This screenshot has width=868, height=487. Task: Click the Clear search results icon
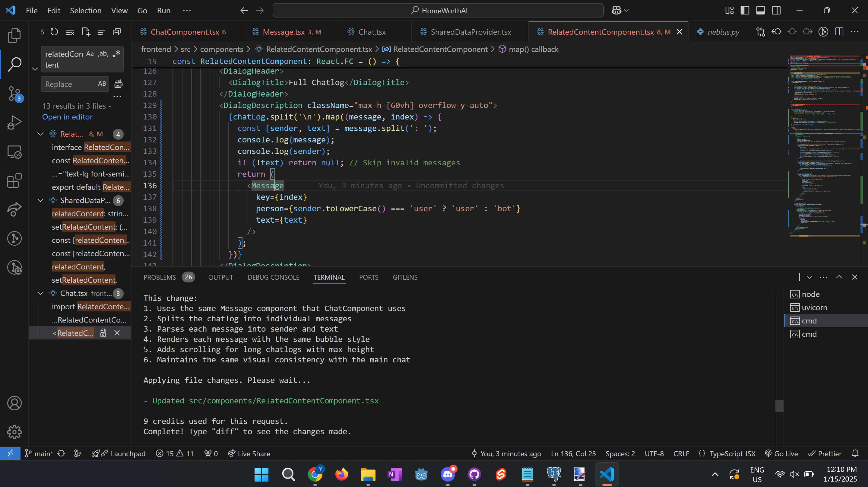pyautogui.click(x=70, y=32)
